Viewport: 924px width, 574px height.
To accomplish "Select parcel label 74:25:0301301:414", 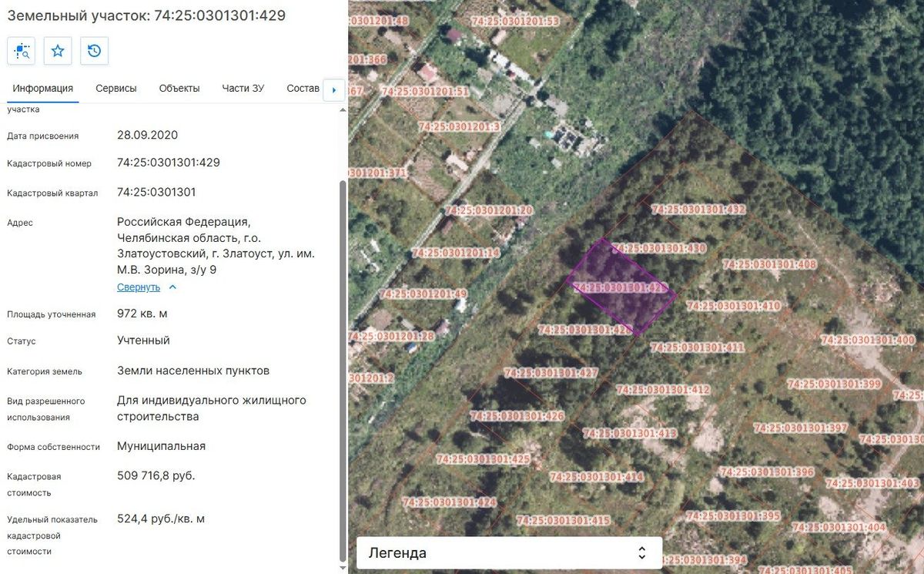I will [596, 477].
